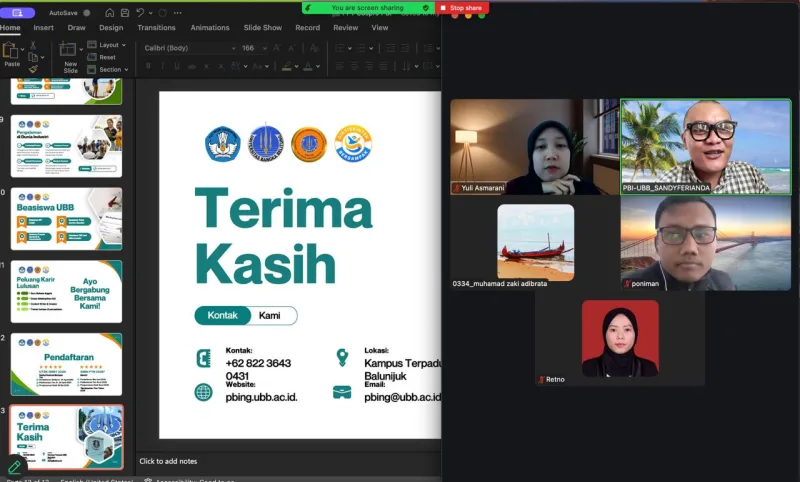Open the Record tab
Image resolution: width=800 pixels, height=482 pixels.
tap(308, 28)
